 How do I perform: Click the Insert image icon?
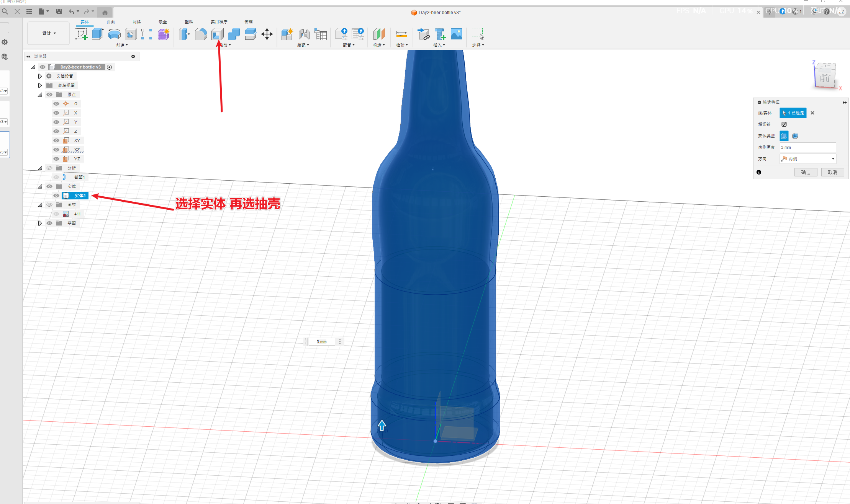click(x=456, y=34)
